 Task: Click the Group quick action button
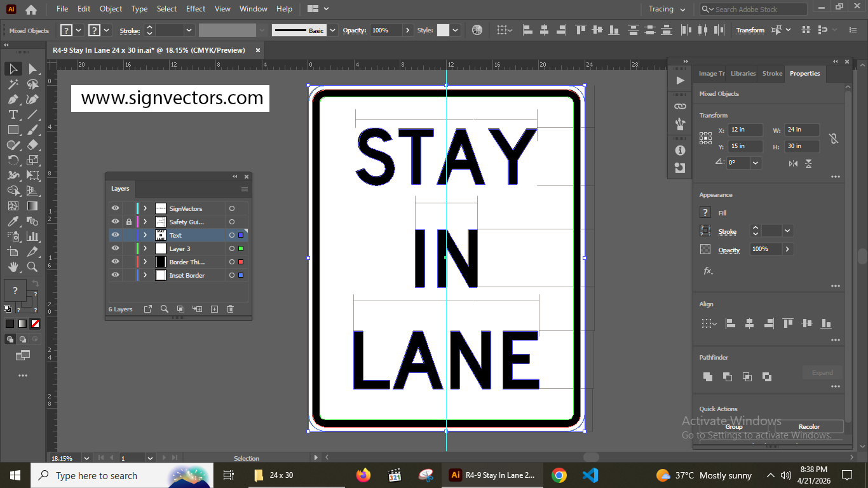[x=733, y=426]
